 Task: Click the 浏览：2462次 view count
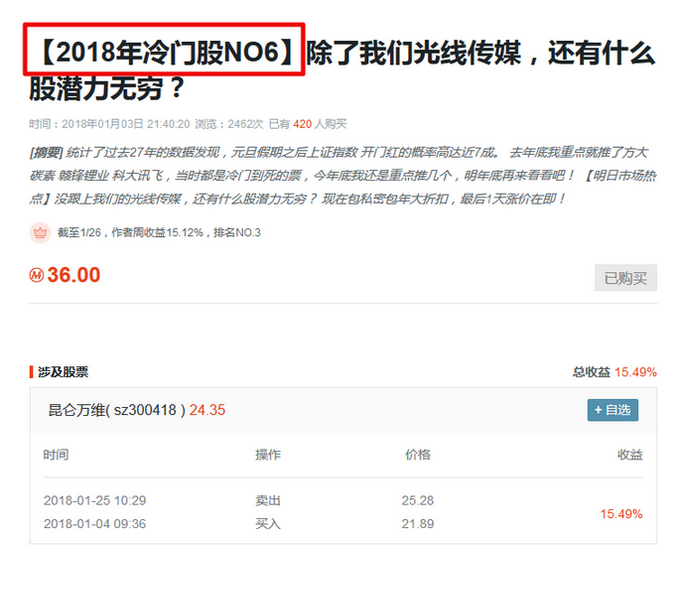pyautogui.click(x=229, y=124)
